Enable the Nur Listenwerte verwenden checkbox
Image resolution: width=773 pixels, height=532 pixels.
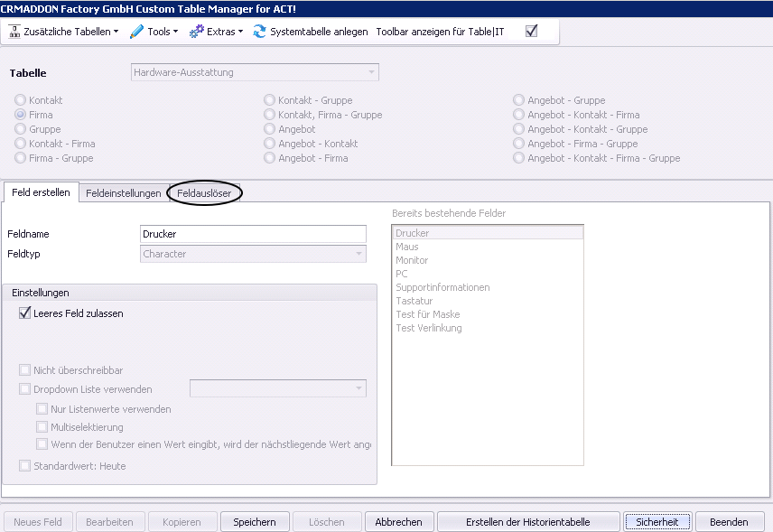coord(42,409)
